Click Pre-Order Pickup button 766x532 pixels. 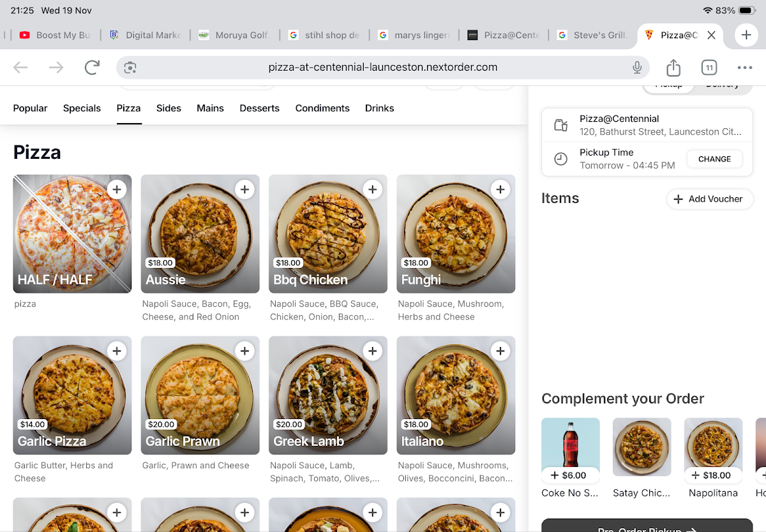(647, 526)
